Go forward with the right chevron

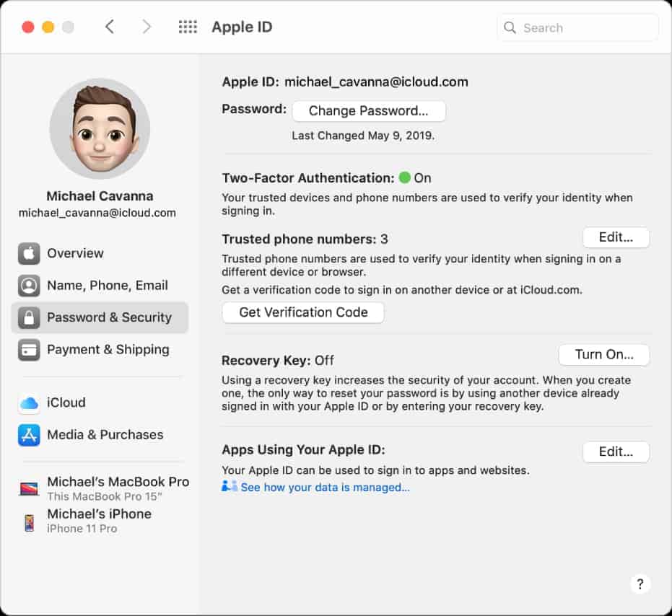click(147, 27)
